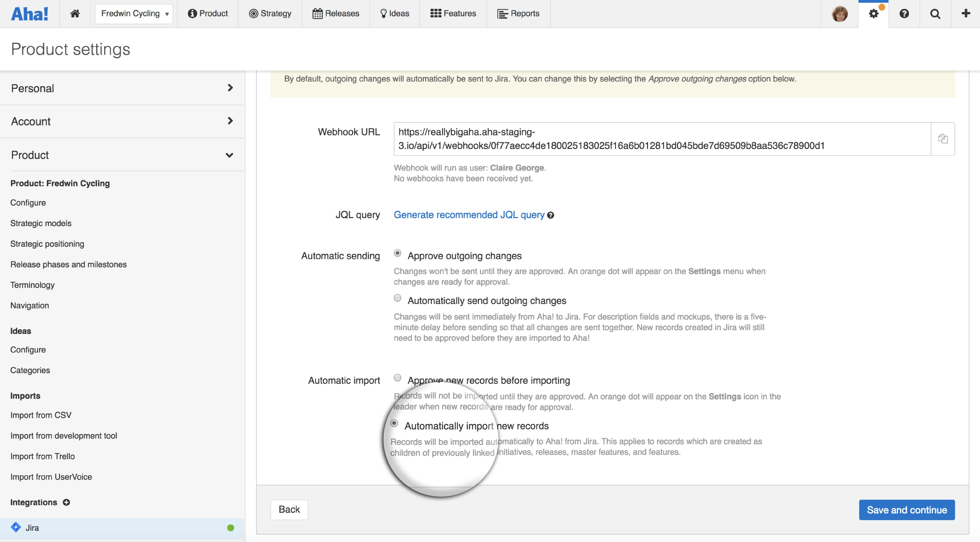Expand the Personal settings section

pos(122,88)
